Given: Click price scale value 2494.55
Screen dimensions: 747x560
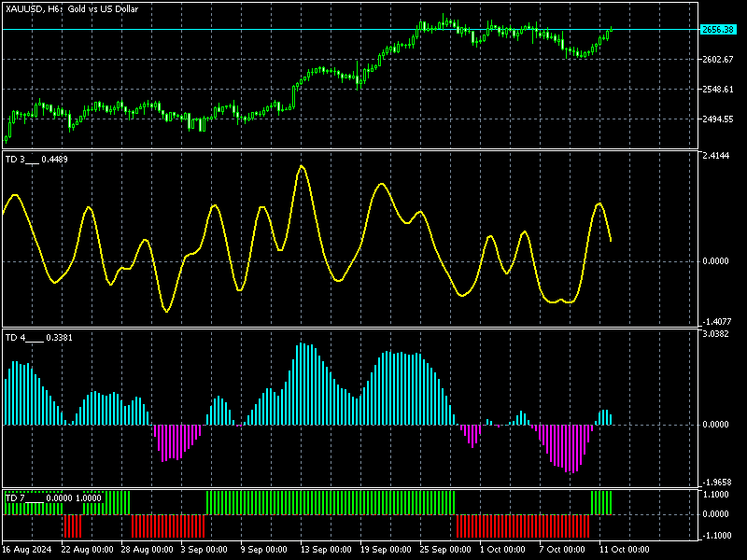Looking at the screenshot, I should click(x=718, y=119).
